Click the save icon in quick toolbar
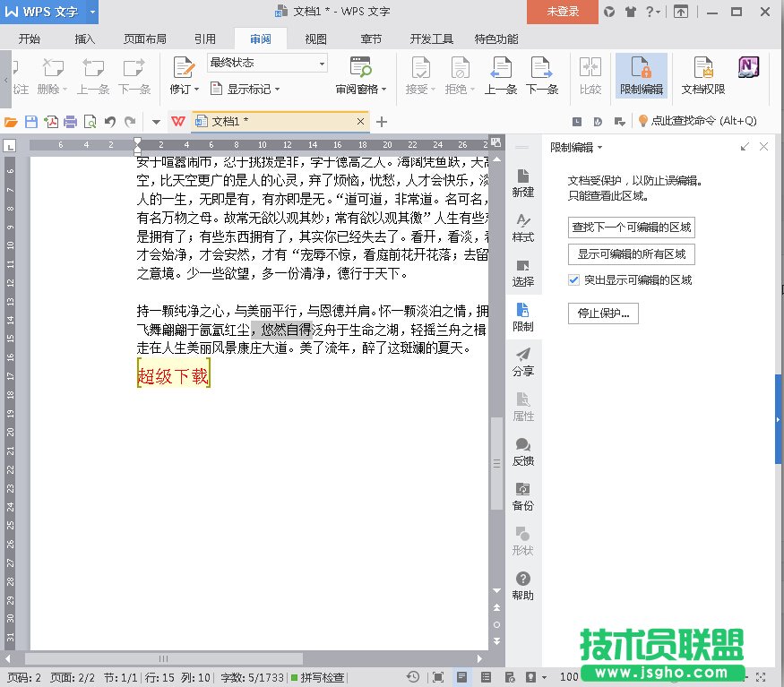The image size is (784, 687). pos(31,122)
